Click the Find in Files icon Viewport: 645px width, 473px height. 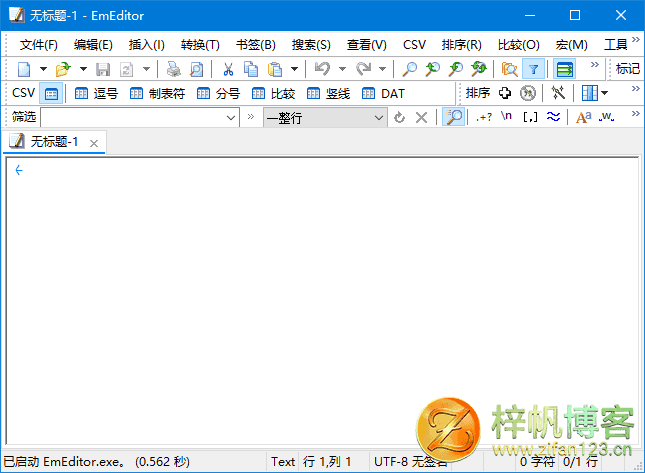click(510, 69)
